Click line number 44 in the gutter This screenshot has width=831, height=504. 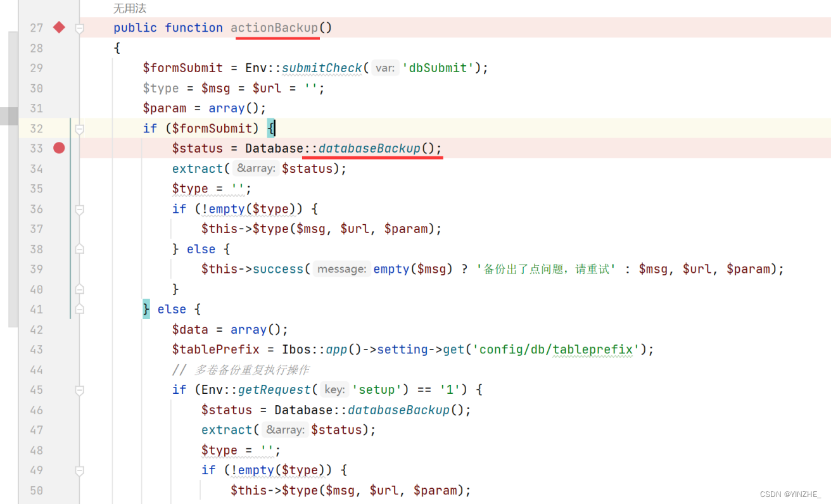pyautogui.click(x=37, y=370)
